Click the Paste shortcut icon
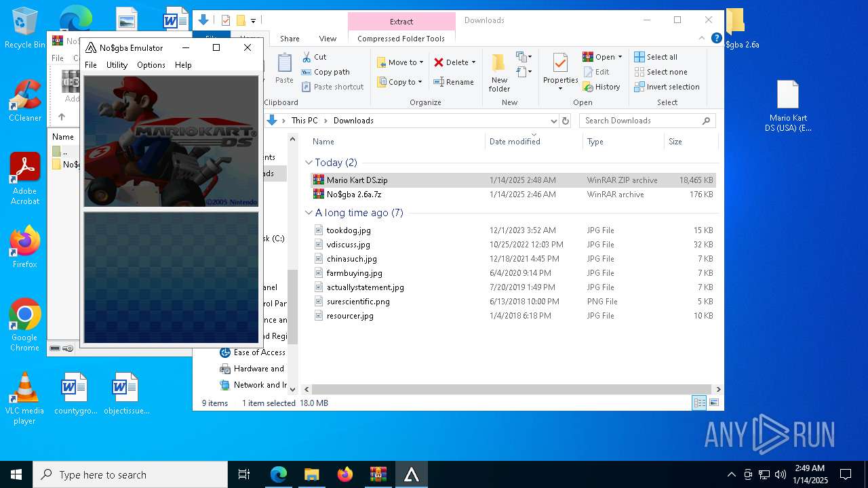This screenshot has width=868, height=488. pos(307,87)
